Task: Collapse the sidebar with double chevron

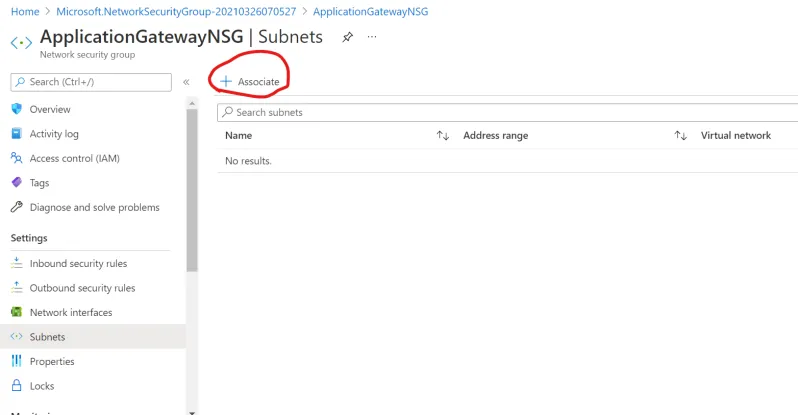Action: pos(186,82)
